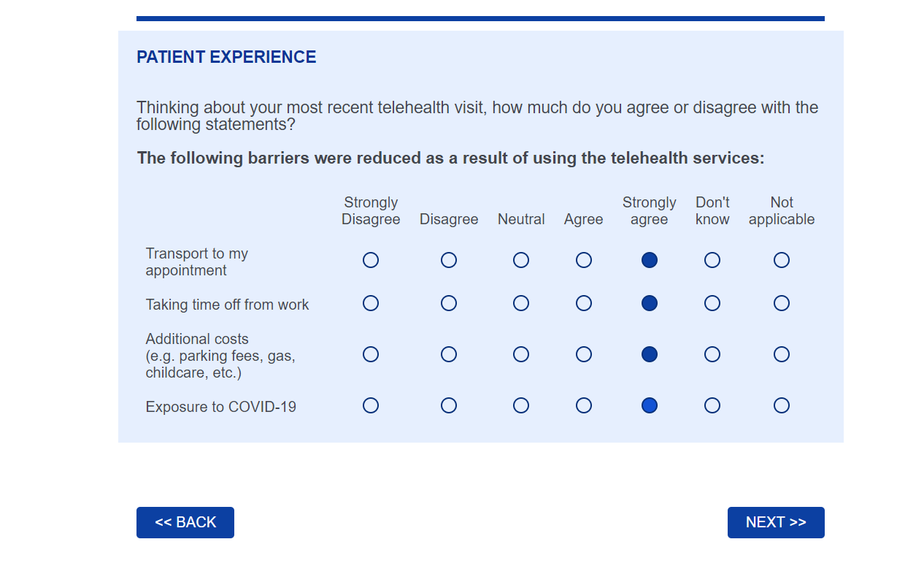Screen dimensions: 924x577
Task: Click Strongly agree for Exposure to COVID-19
Action: (x=650, y=405)
